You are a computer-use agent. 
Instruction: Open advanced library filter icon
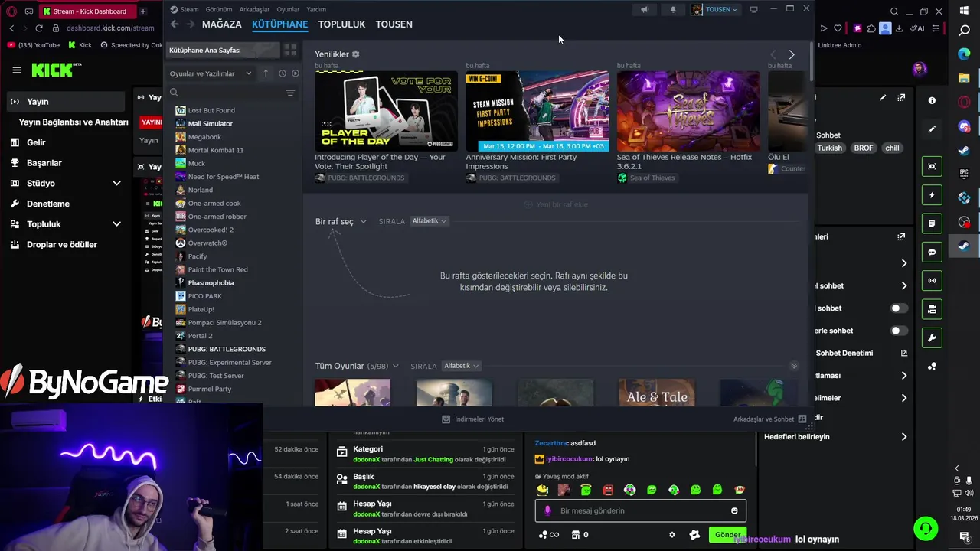pyautogui.click(x=290, y=93)
